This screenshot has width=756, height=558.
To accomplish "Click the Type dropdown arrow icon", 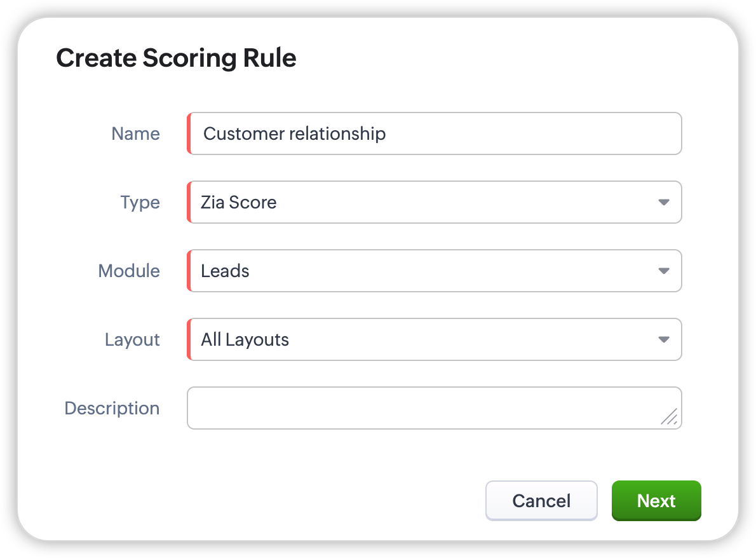I will (664, 203).
